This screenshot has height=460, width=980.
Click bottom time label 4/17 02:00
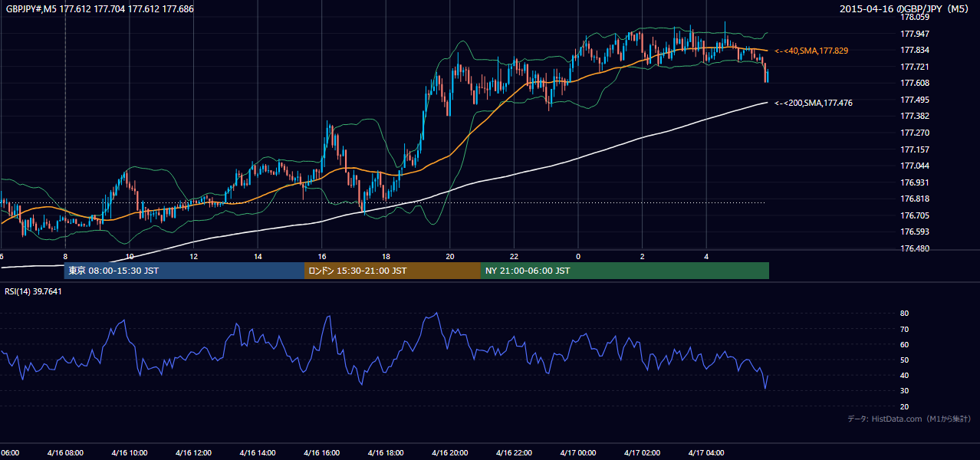(643, 453)
